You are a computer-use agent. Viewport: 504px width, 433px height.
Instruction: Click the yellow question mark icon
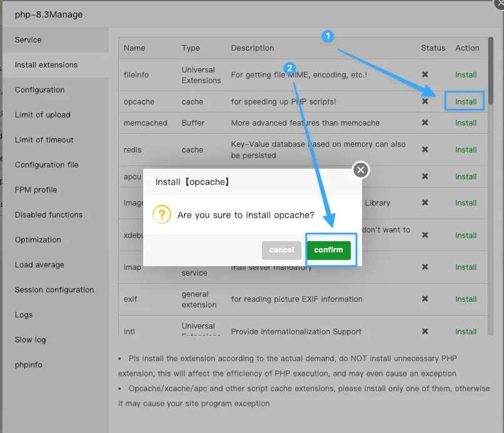click(162, 215)
